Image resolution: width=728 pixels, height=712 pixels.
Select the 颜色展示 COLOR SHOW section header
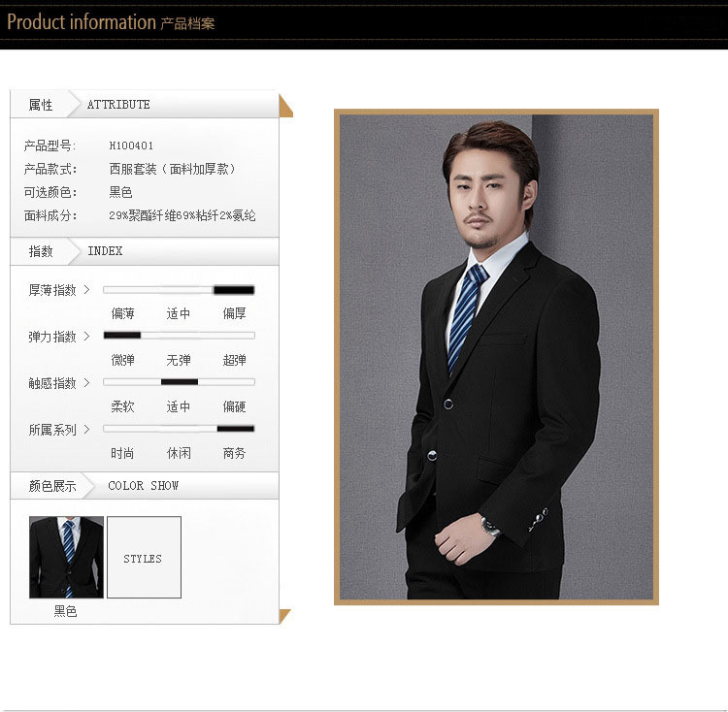(x=145, y=486)
